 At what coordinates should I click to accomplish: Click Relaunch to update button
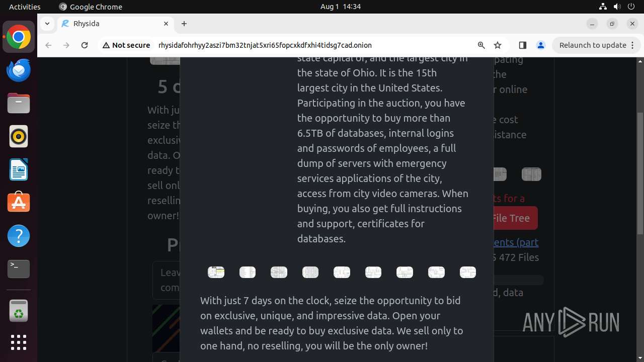[x=593, y=45]
